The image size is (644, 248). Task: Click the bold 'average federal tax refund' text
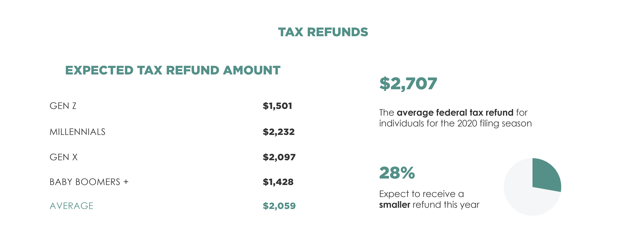click(x=455, y=113)
